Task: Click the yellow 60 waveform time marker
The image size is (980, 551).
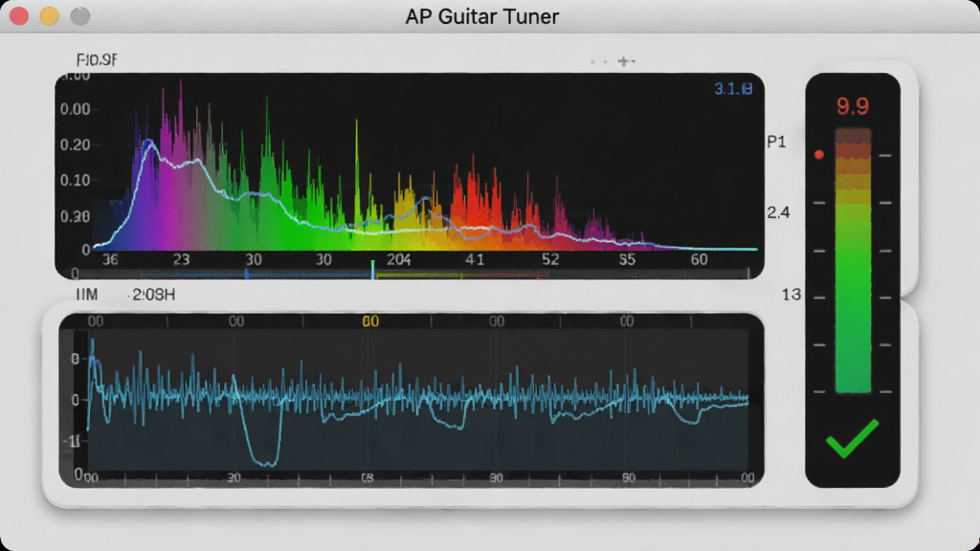Action: click(x=370, y=321)
